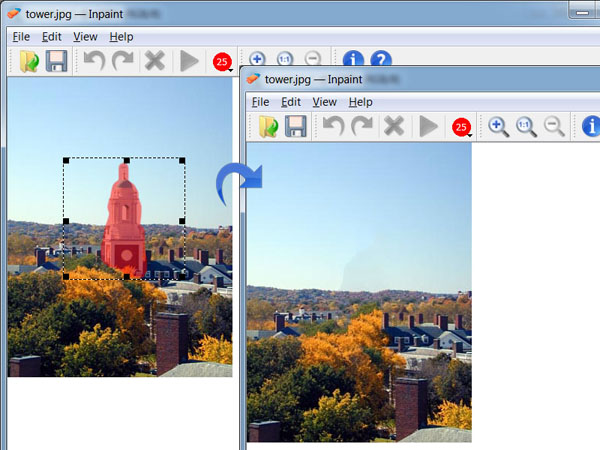Click zoom out magnifier in front window
This screenshot has width=600, height=450.
coord(554,126)
